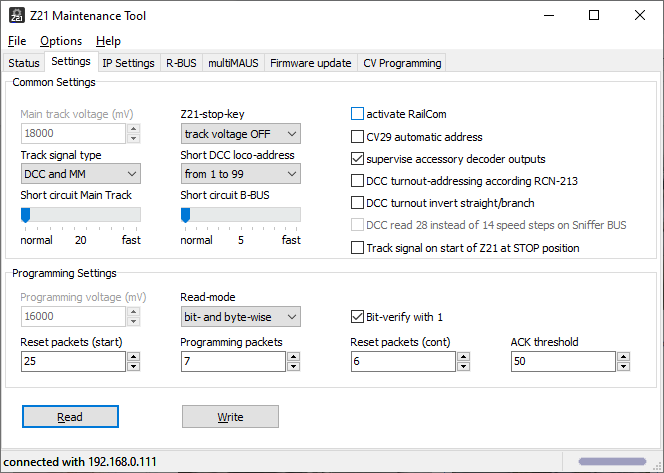Select the Settings tab
Image resolution: width=664 pixels, height=473 pixels.
click(71, 61)
